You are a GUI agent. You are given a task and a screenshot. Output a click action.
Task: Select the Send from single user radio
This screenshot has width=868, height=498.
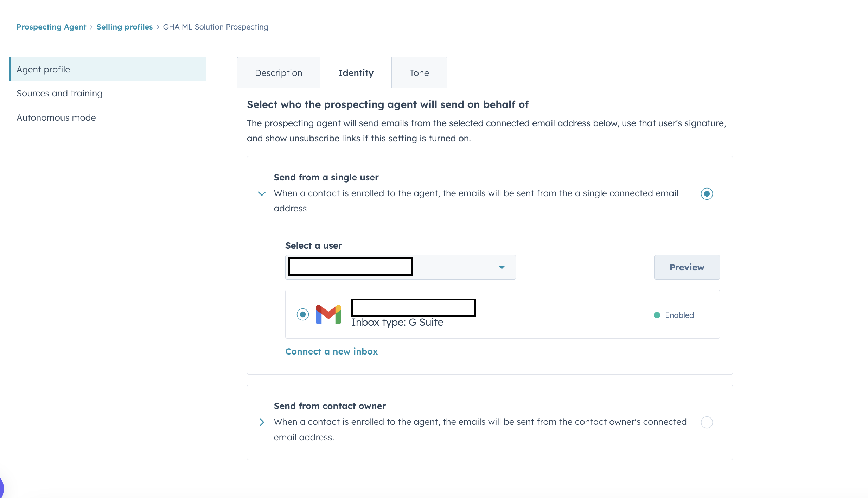pos(707,194)
